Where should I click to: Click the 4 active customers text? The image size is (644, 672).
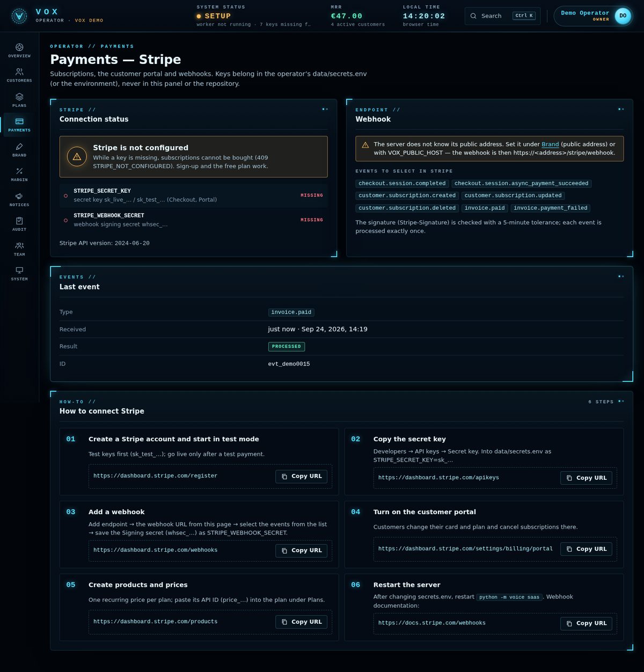point(357,25)
